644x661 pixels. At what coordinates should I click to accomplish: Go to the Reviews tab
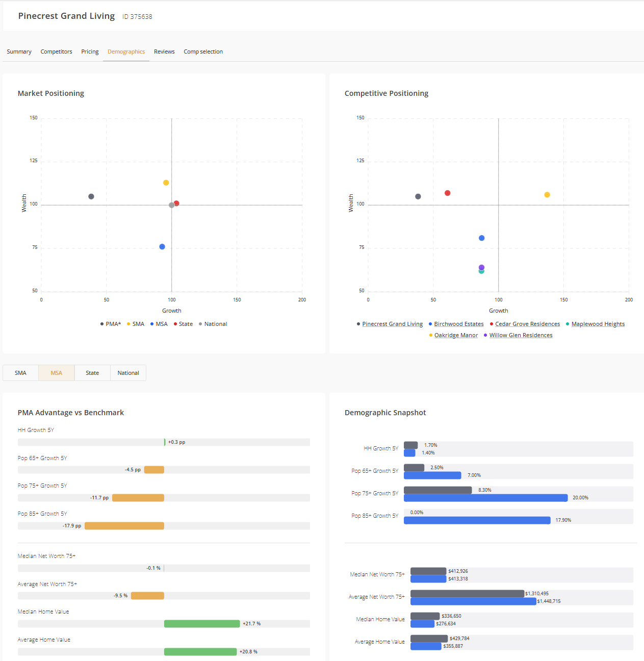[x=164, y=52]
